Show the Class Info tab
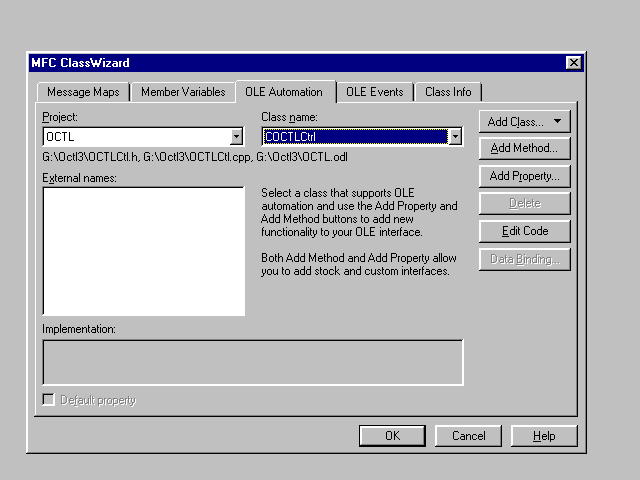640x480 pixels. click(x=447, y=92)
